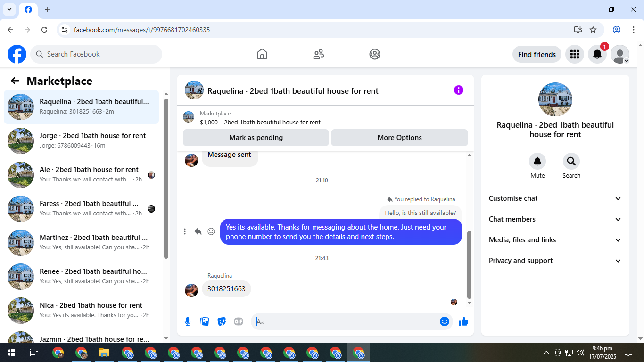Image resolution: width=644 pixels, height=362 pixels.
Task: Expand the Customise chat section
Action: pos(555,198)
